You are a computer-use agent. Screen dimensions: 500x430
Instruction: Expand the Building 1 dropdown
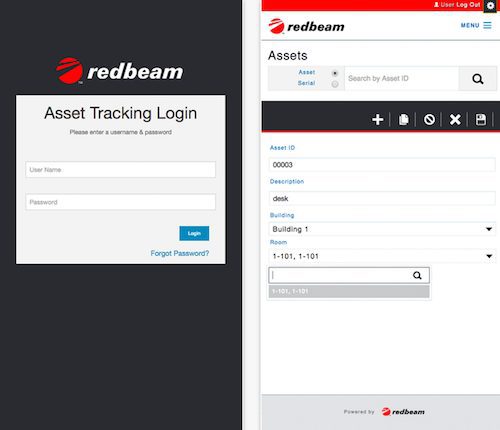pos(382,229)
